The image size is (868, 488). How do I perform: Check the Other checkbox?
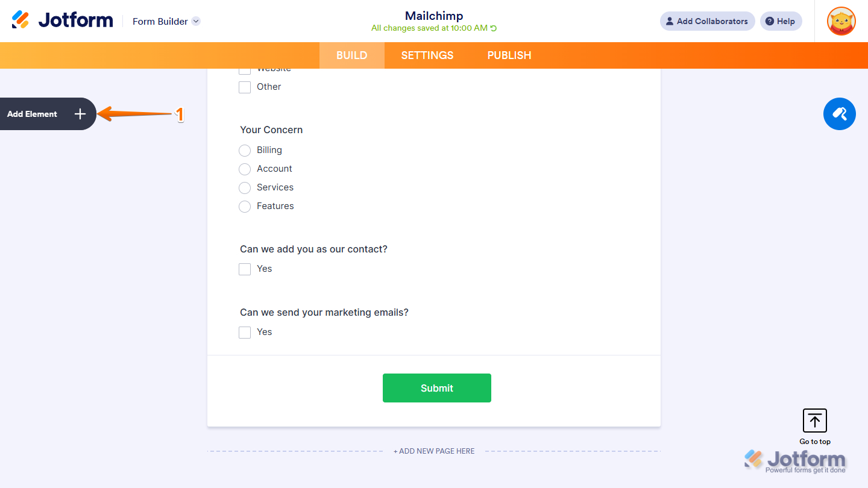[245, 87]
